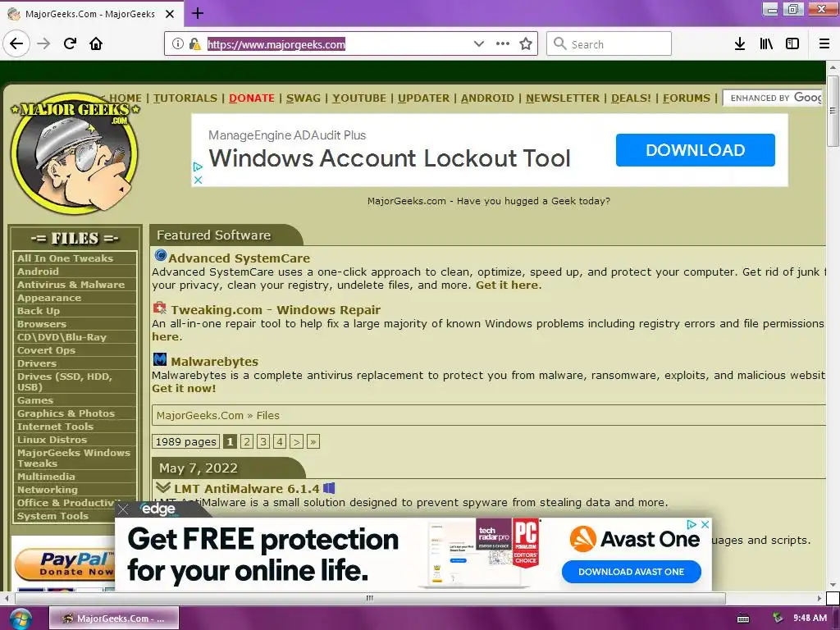Close the MajorGeeks.Com tab
Image resolution: width=840 pixels, height=630 pixels.
coord(170,14)
